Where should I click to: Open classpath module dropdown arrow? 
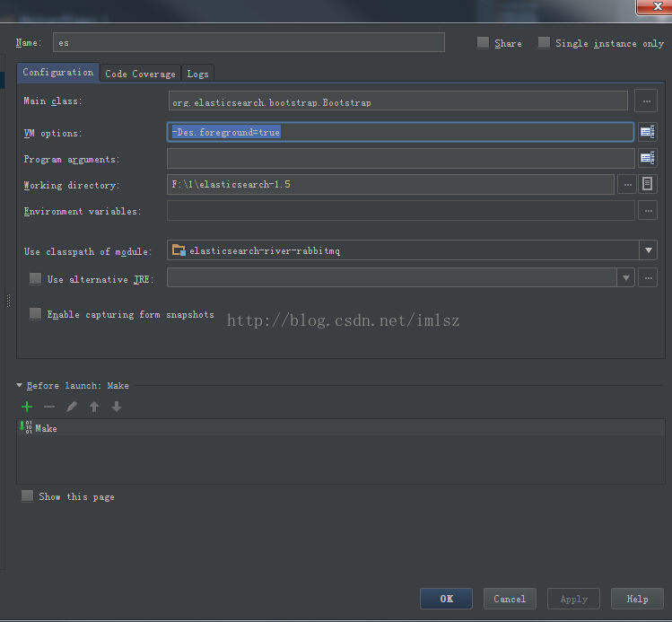coord(649,250)
